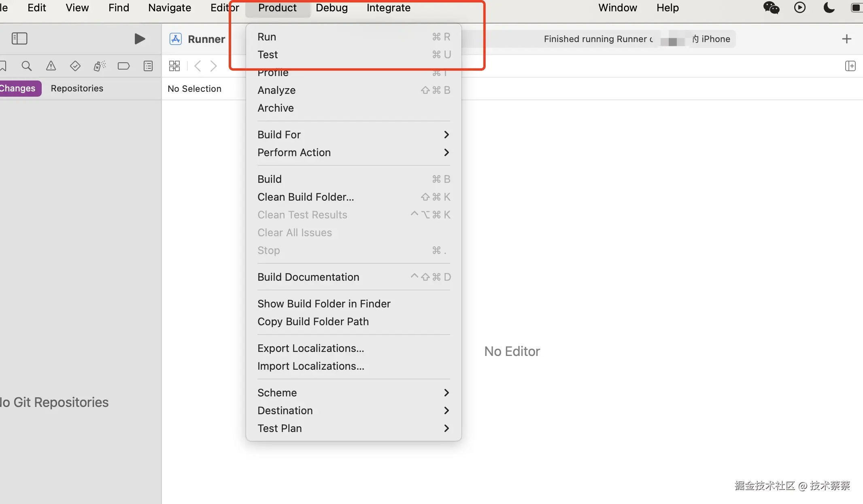
Task: Add an editor pane on right
Action: coord(850,66)
